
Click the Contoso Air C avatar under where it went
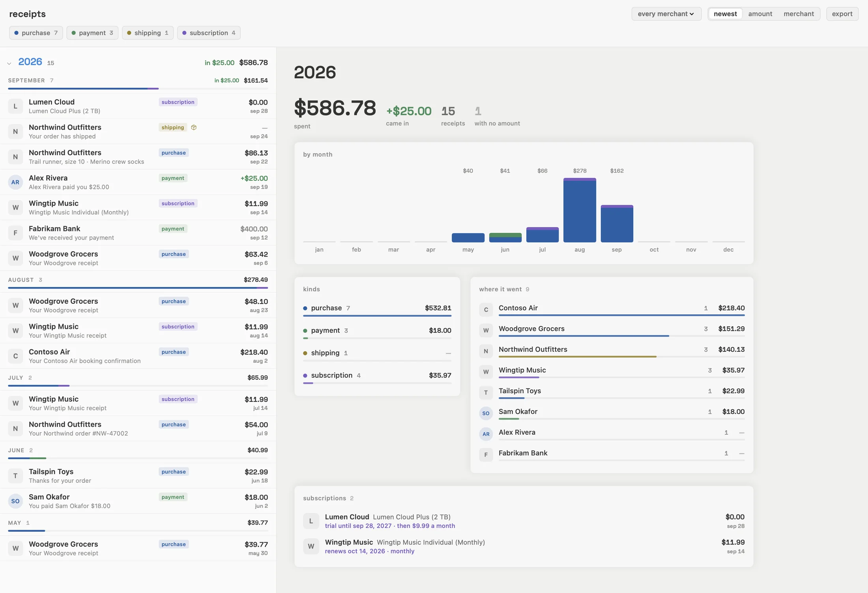tap(486, 310)
